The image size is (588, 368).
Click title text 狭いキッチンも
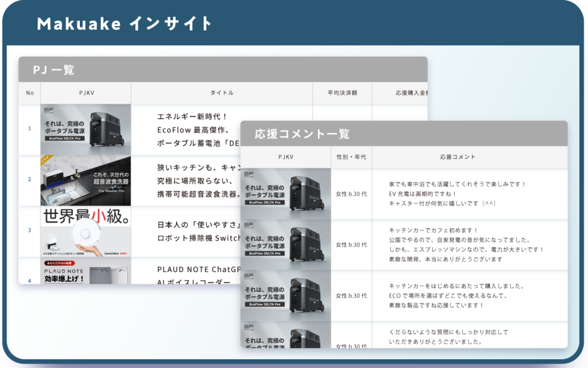[x=198, y=168]
